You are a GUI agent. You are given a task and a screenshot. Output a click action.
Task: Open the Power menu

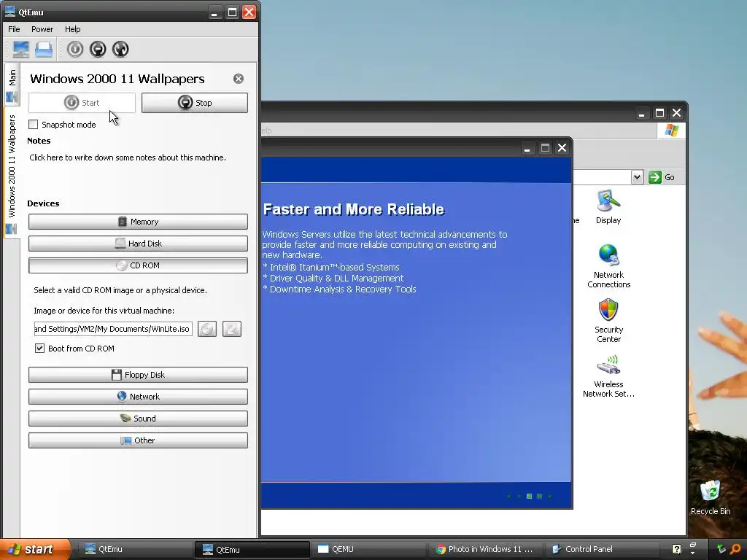42,29
